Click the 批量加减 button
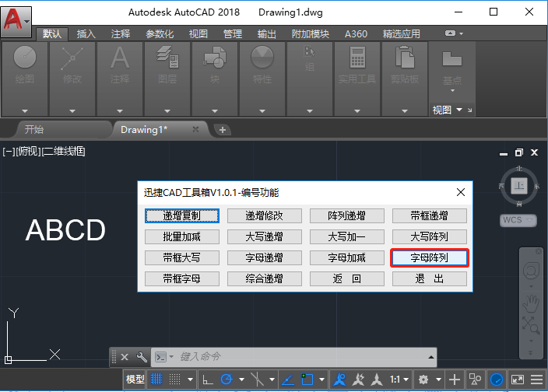Viewport: 548px width, 392px height. 181,237
